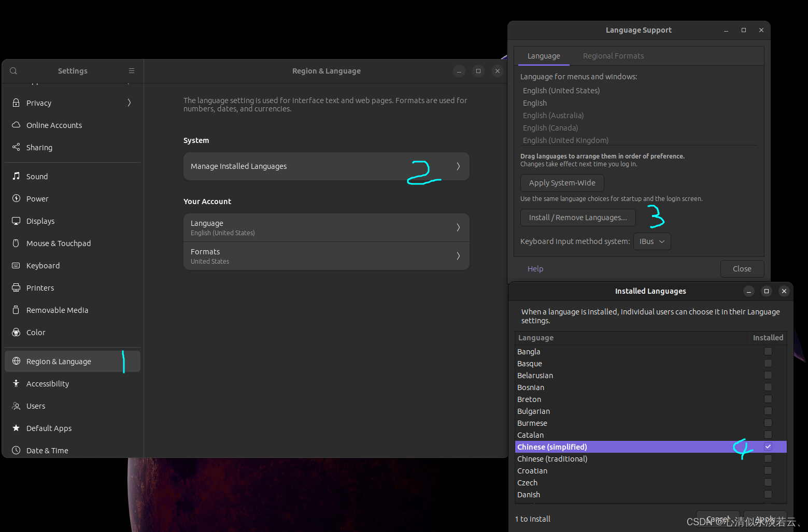Click the Users icon in sidebar
The image size is (808, 532).
(x=16, y=406)
